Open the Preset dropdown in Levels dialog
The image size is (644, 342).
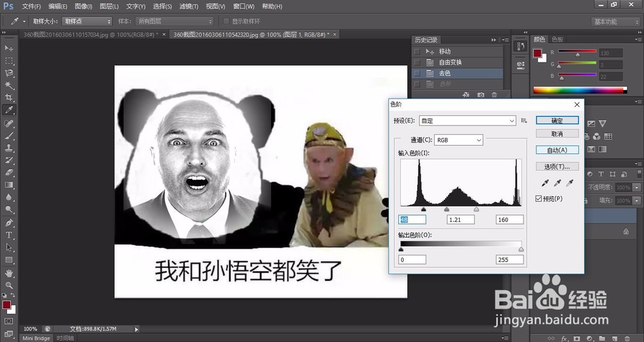(x=468, y=120)
